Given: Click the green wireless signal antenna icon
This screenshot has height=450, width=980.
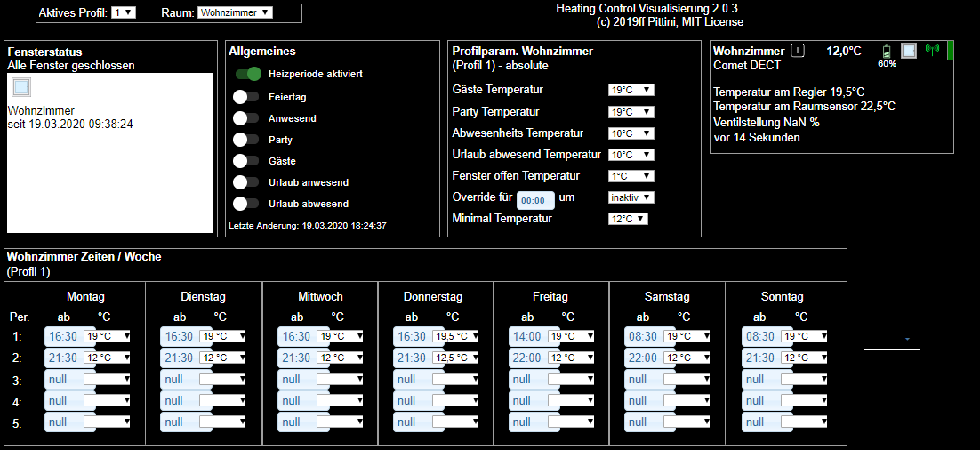Looking at the screenshot, I should pos(932,50).
